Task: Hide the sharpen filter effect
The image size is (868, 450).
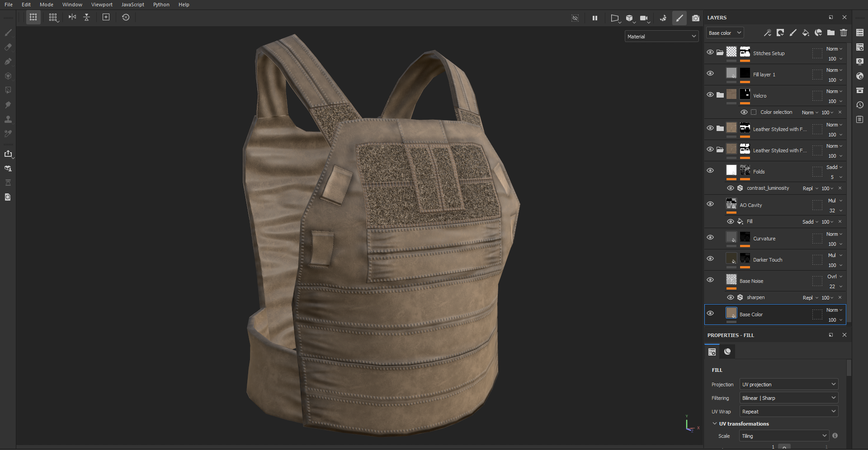Action: tap(731, 297)
